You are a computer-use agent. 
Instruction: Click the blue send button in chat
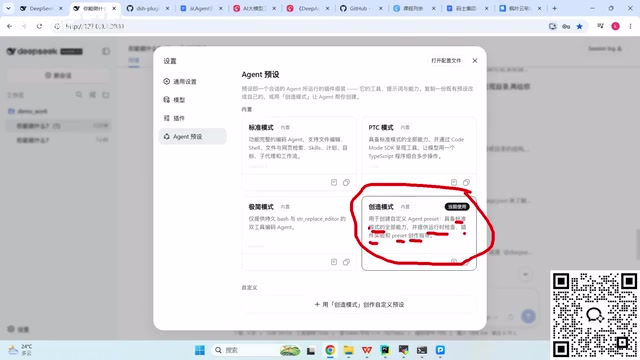(528, 316)
